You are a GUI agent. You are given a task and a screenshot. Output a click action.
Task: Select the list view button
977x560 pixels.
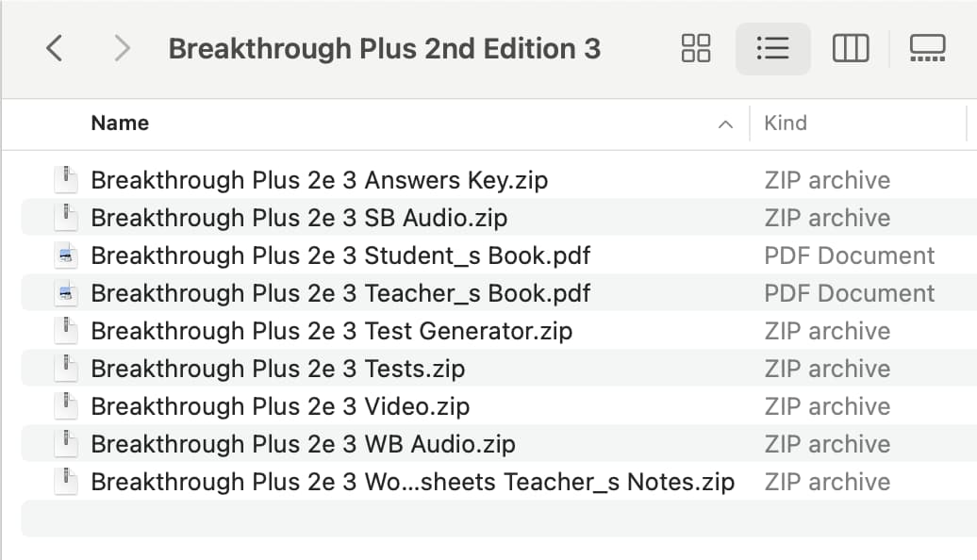tap(772, 49)
